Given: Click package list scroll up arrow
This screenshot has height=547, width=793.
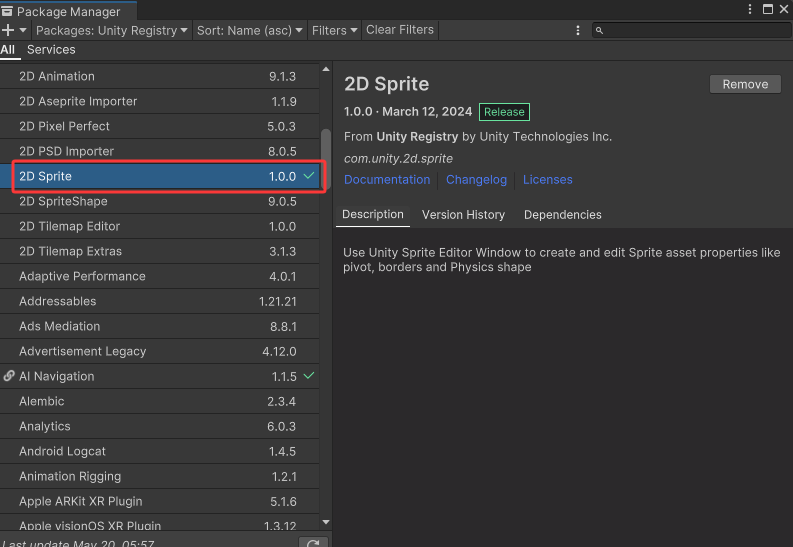Looking at the screenshot, I should click(x=326, y=69).
